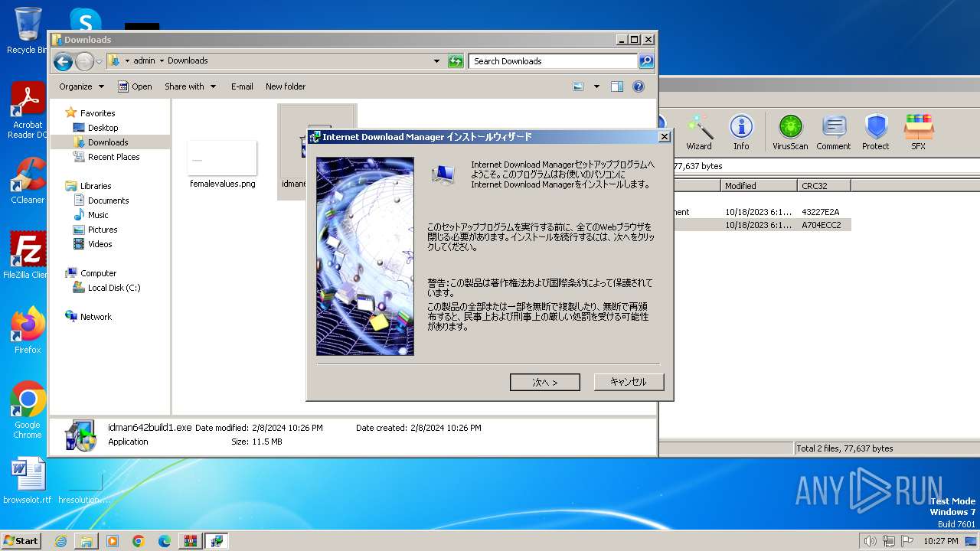
Task: Open the Organize dropdown menu
Action: click(80, 86)
